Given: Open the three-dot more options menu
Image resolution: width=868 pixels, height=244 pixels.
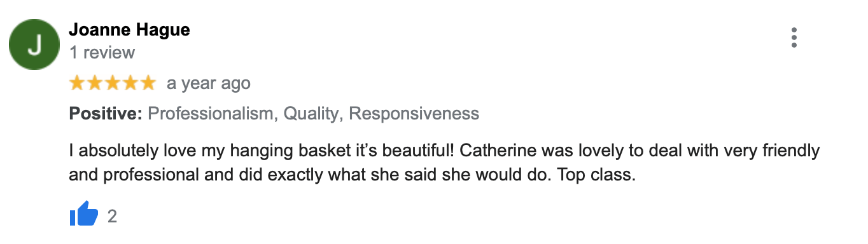Looking at the screenshot, I should pyautogui.click(x=794, y=37).
